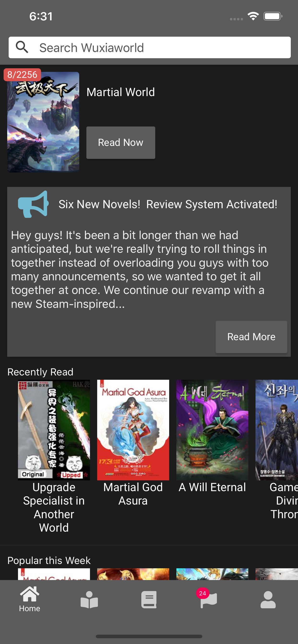Tap the A Will Eternal title label
The image size is (298, 644).
point(212,487)
